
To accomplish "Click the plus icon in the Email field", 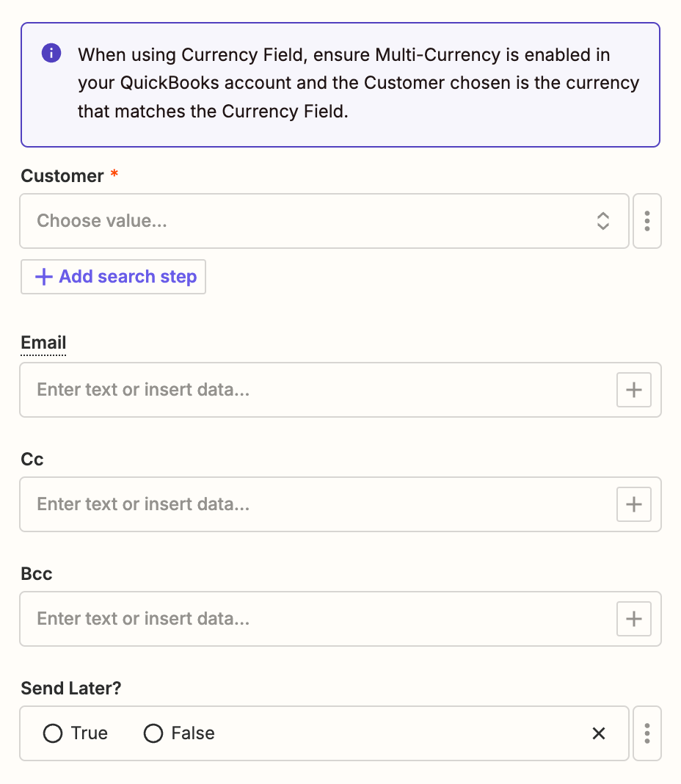I will click(633, 390).
